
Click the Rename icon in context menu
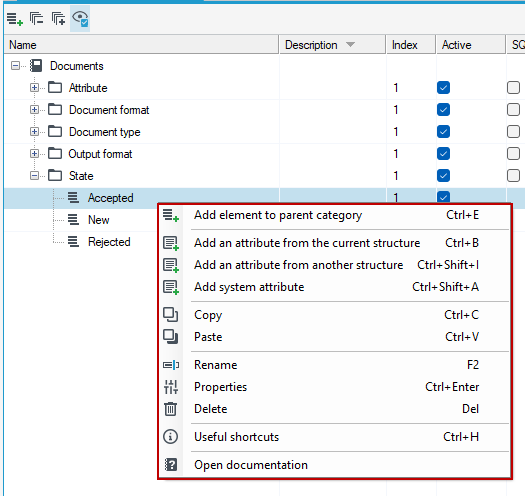(x=171, y=365)
